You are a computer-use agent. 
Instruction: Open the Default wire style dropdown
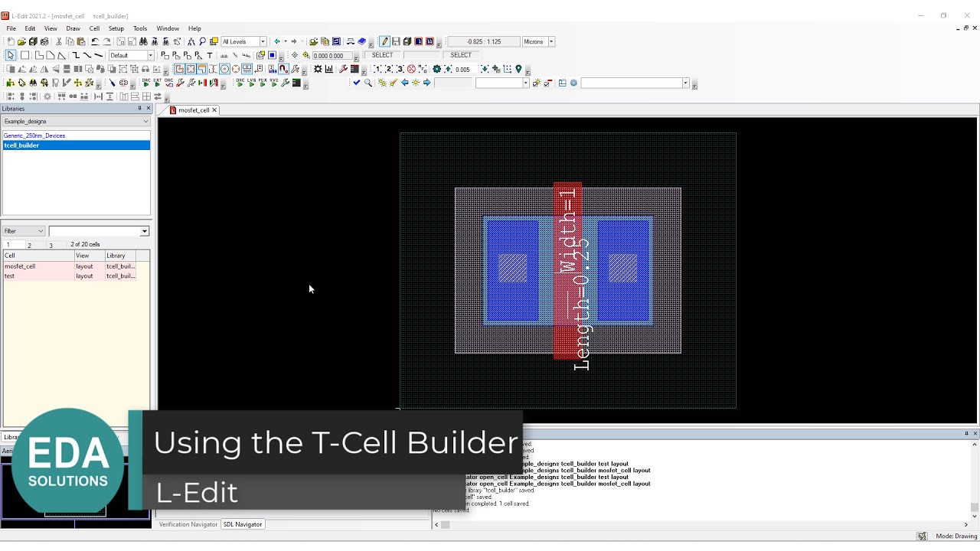coord(151,55)
